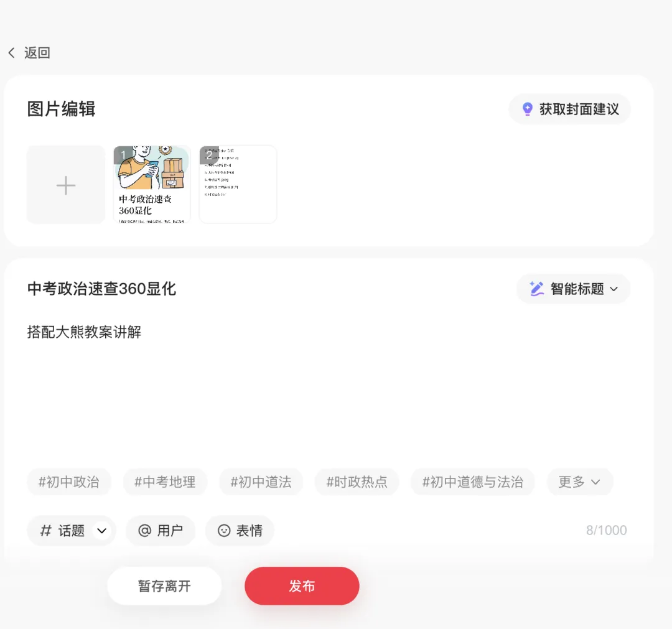Open the smiley emoji picker icon

[224, 530]
